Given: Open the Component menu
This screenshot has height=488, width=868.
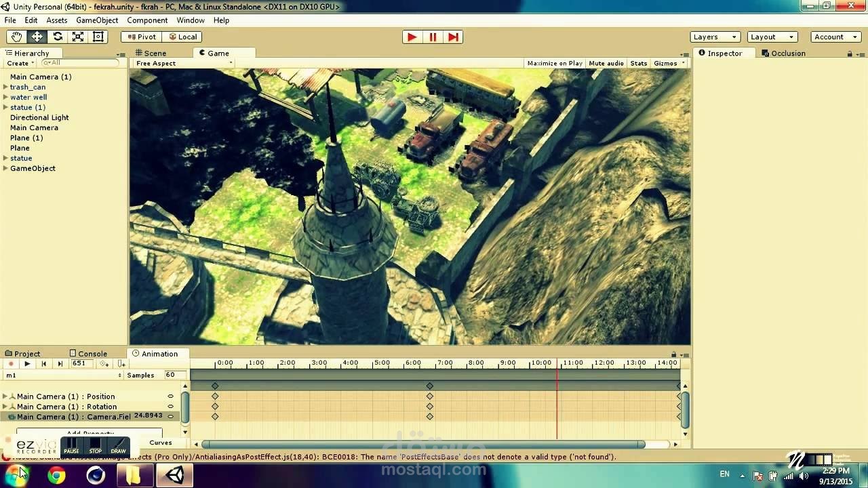Looking at the screenshot, I should tap(147, 20).
